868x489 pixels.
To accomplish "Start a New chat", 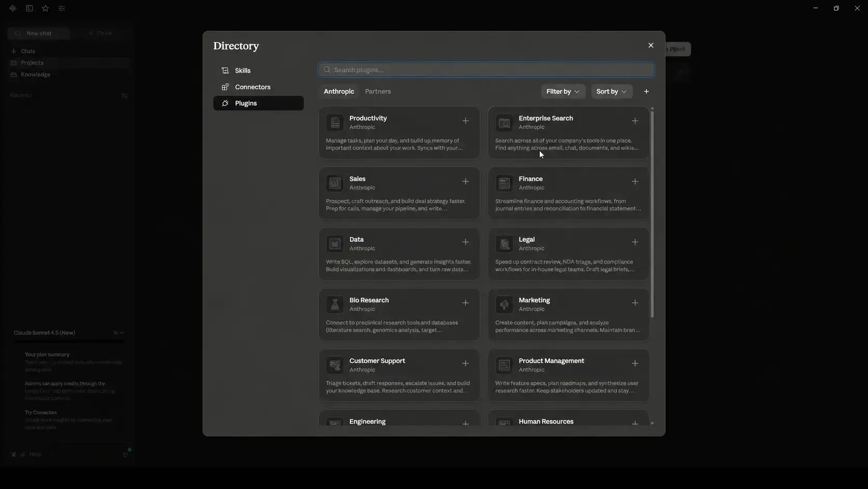I will pyautogui.click(x=38, y=33).
